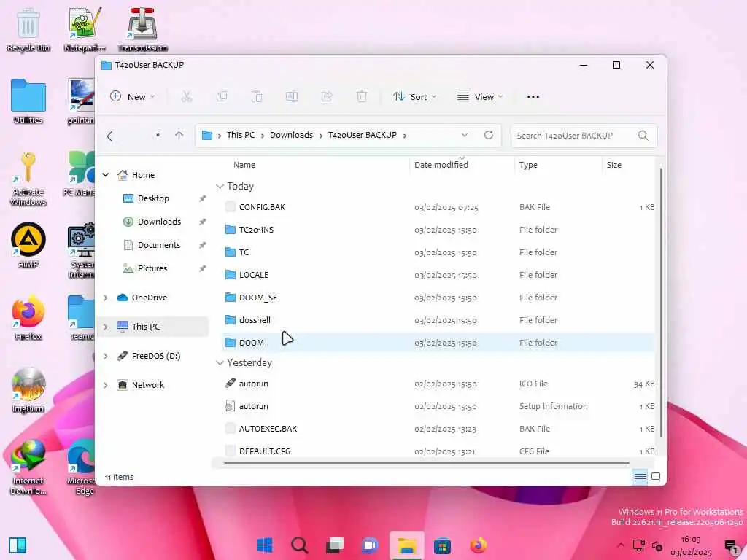Click the search magnifier icon in Explorer
Viewport: 747px width, 560px height.
click(x=643, y=136)
